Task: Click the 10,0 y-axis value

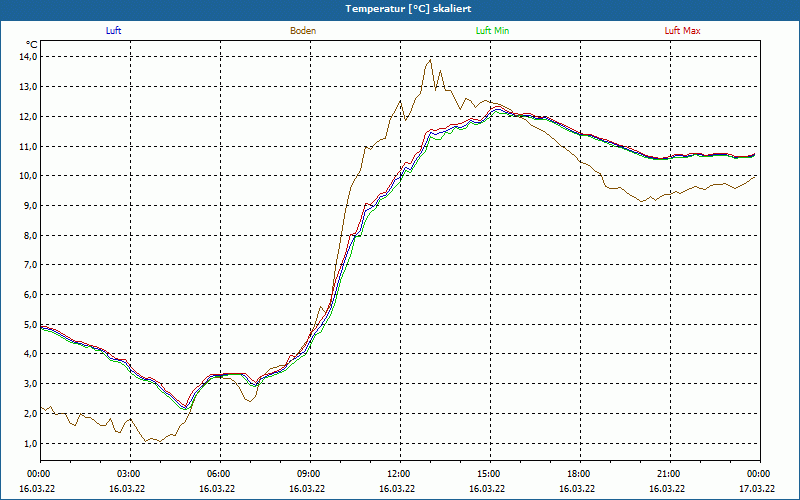Action: [x=29, y=176]
